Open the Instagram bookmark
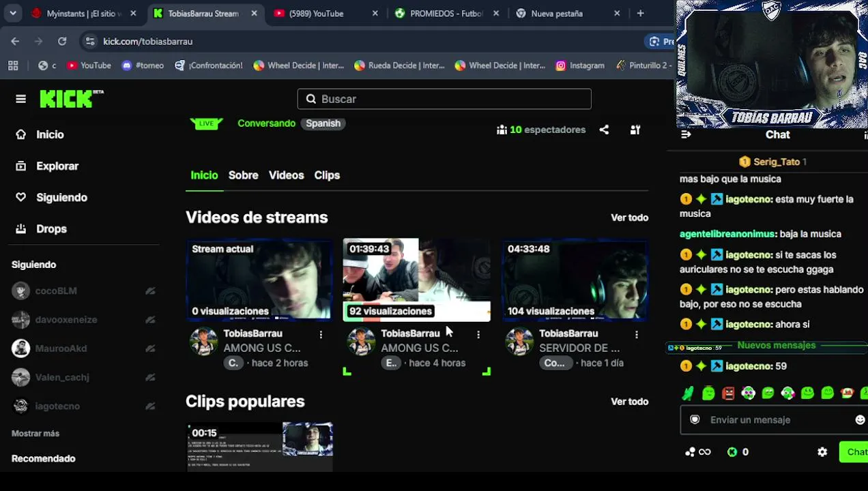Screen dimensions: 868x491 (580, 65)
